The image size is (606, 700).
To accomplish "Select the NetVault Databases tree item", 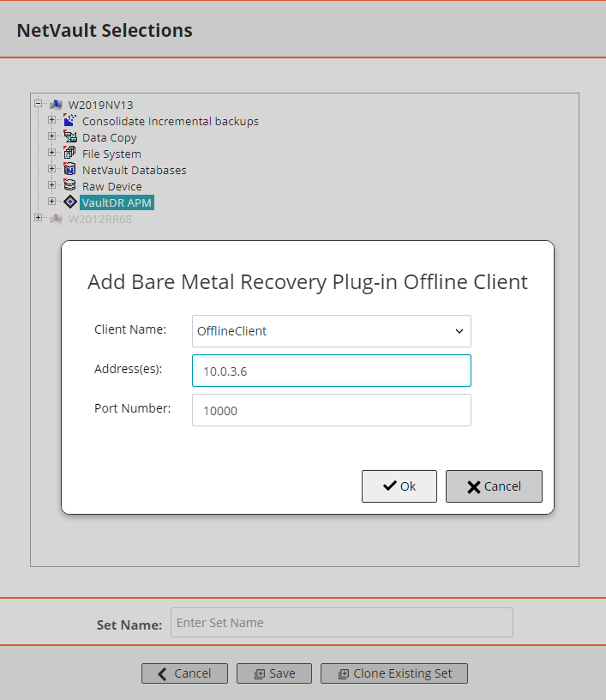I will pyautogui.click(x=134, y=170).
